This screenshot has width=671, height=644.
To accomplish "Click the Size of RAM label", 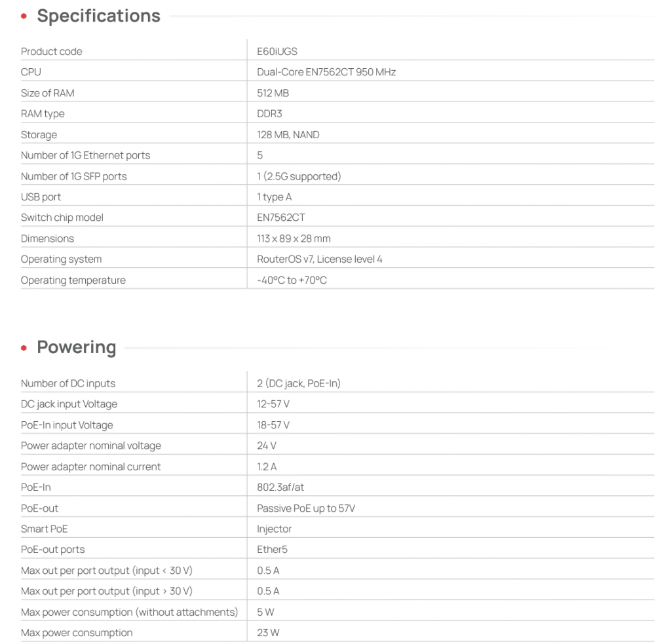I will pos(48,93).
